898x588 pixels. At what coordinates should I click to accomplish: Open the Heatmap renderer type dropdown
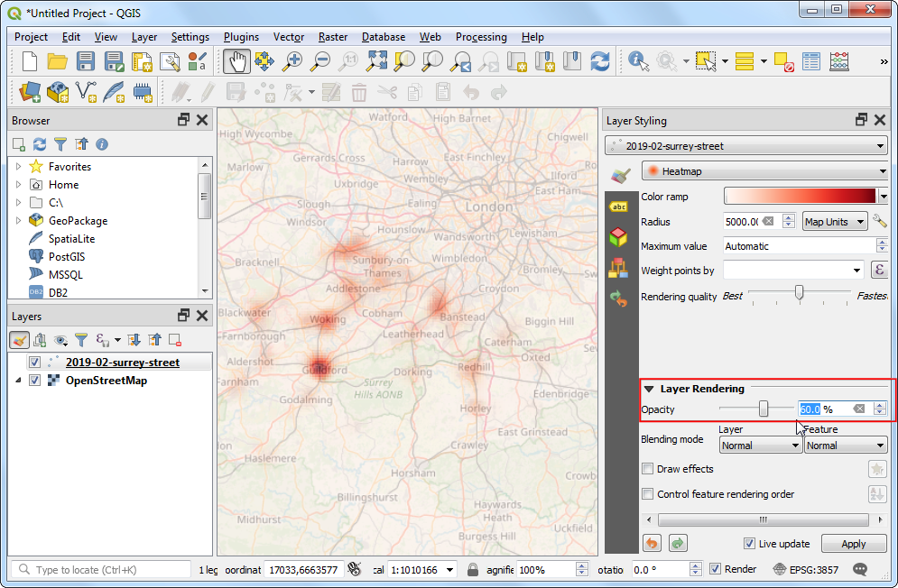tap(764, 171)
